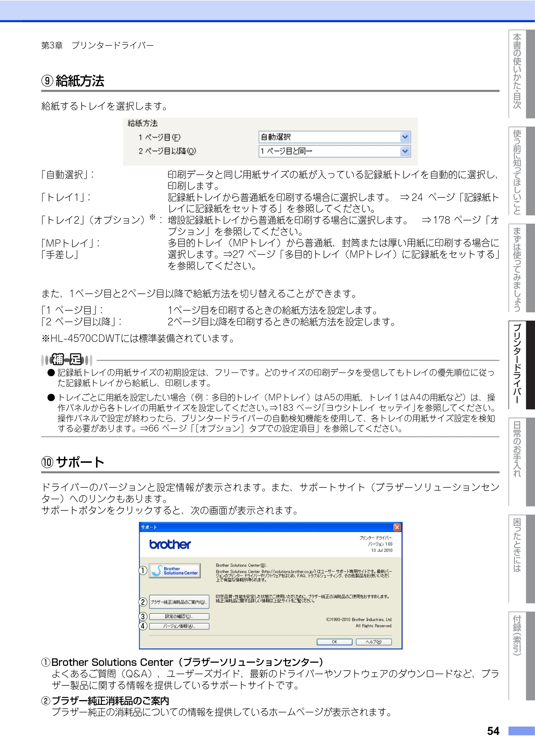Click the バージョン情報 button

tap(179, 626)
